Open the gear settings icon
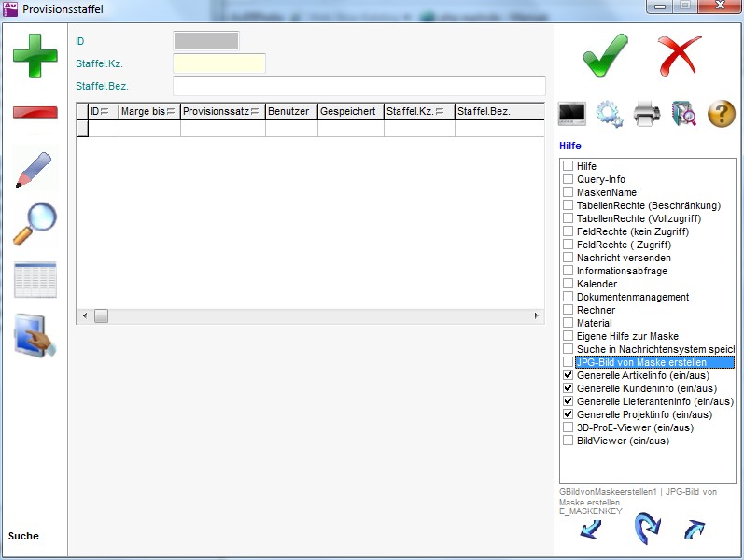Screen dimensions: 744x560 point(610,114)
